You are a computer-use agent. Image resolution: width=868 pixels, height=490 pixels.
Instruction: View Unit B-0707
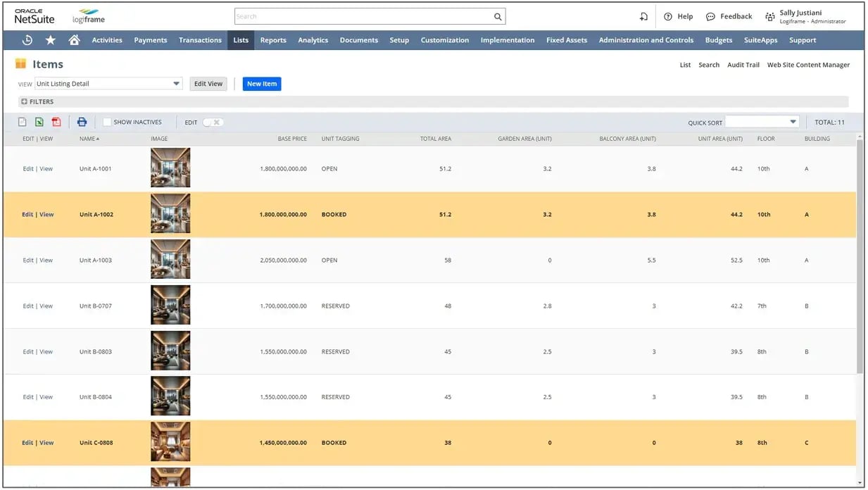tap(46, 306)
